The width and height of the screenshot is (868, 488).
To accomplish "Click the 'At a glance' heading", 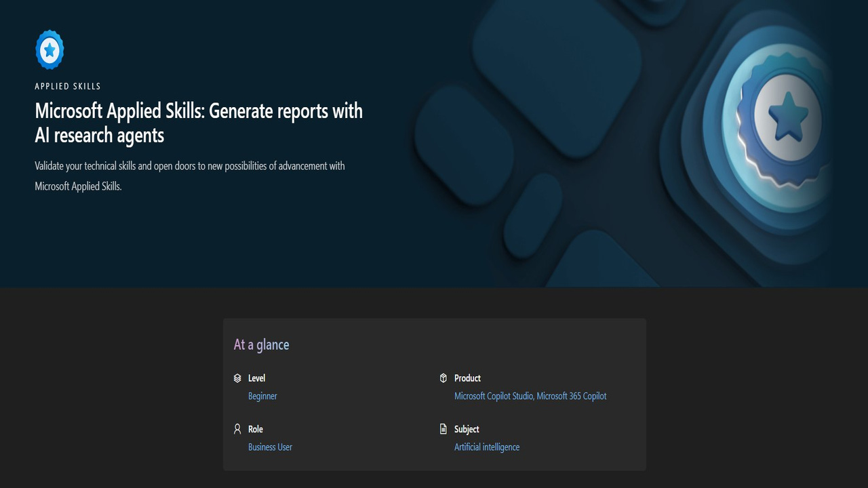I will pyautogui.click(x=262, y=344).
